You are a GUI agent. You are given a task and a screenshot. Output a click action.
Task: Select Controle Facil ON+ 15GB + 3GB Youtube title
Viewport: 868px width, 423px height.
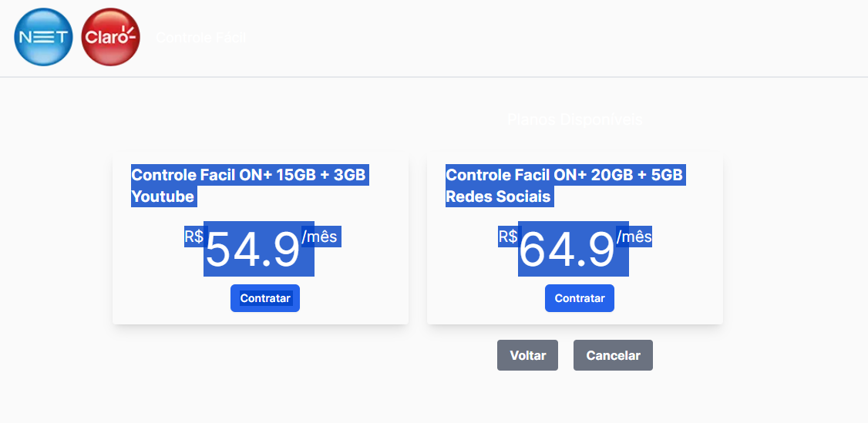pos(251,186)
